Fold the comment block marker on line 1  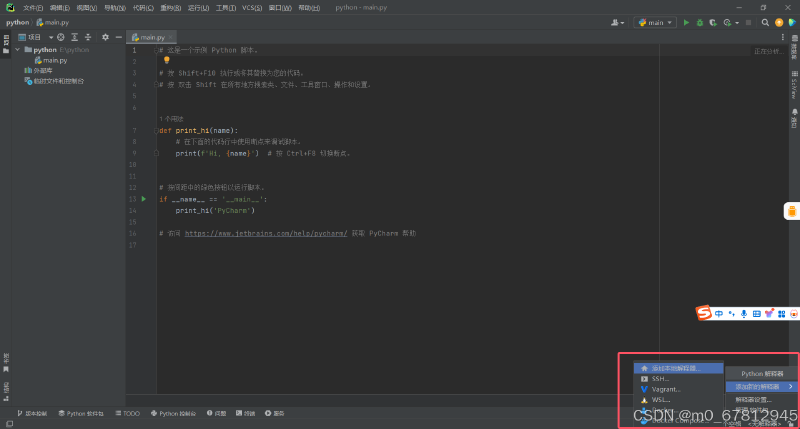pos(156,50)
